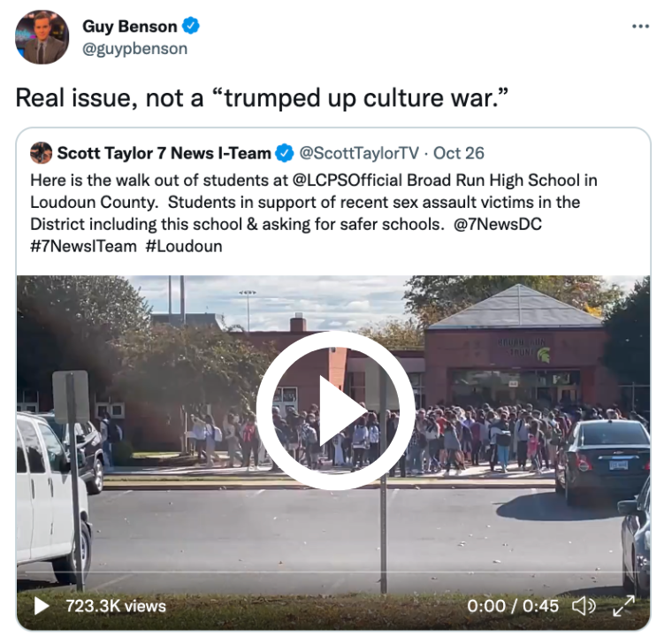Open the @guypbenson handle

click(x=134, y=49)
